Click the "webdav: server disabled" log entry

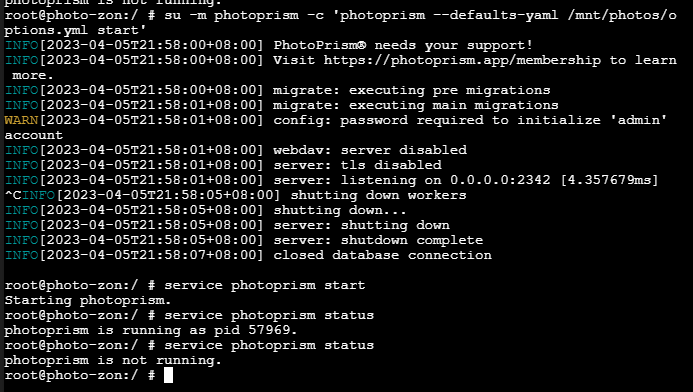[370, 150]
